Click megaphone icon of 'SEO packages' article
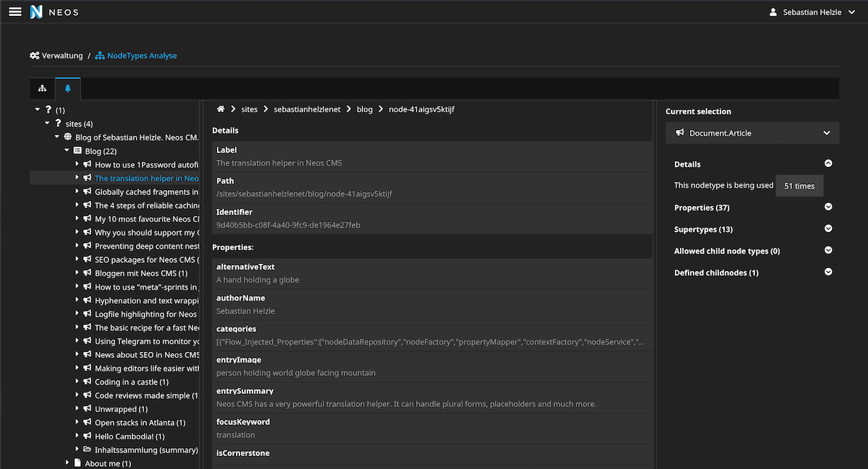The height and width of the screenshot is (469, 868). click(87, 259)
